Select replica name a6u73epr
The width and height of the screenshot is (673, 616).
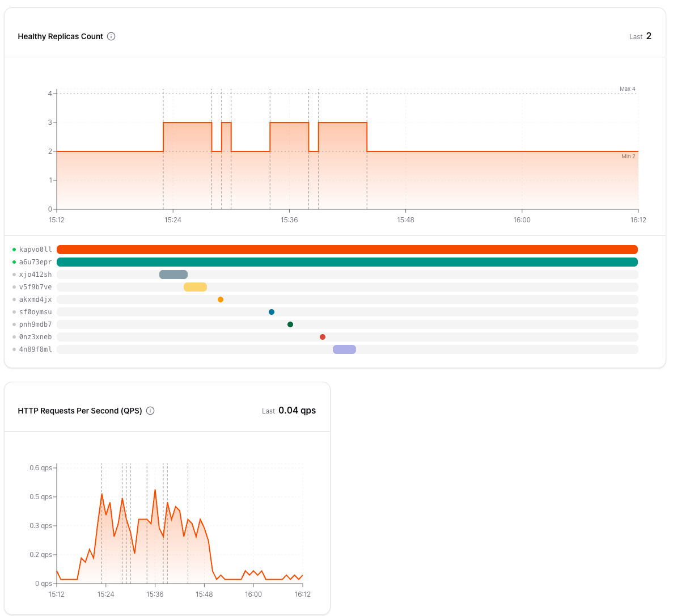pyautogui.click(x=35, y=262)
